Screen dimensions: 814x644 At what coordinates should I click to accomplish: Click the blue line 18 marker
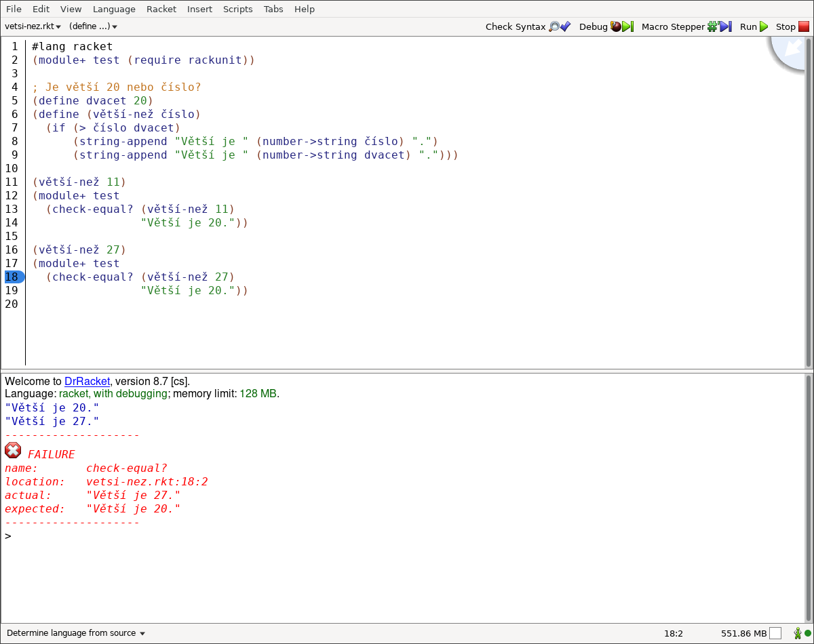pos(14,277)
